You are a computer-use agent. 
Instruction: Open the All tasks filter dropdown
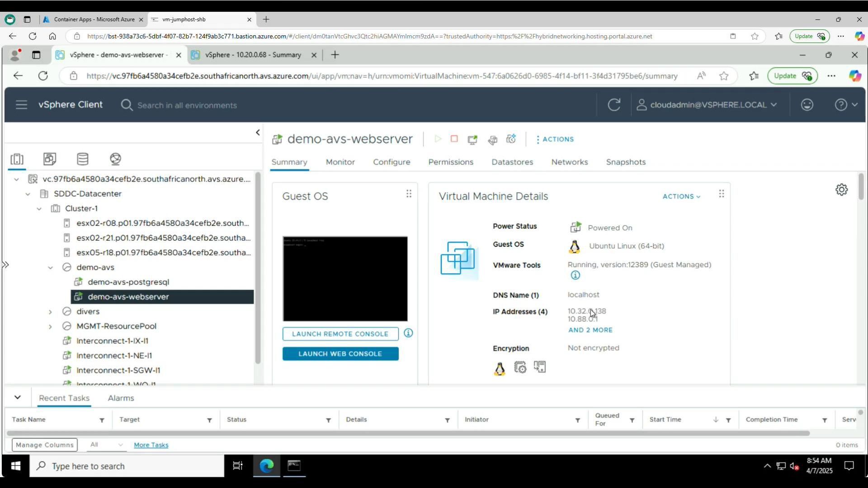pyautogui.click(x=106, y=445)
